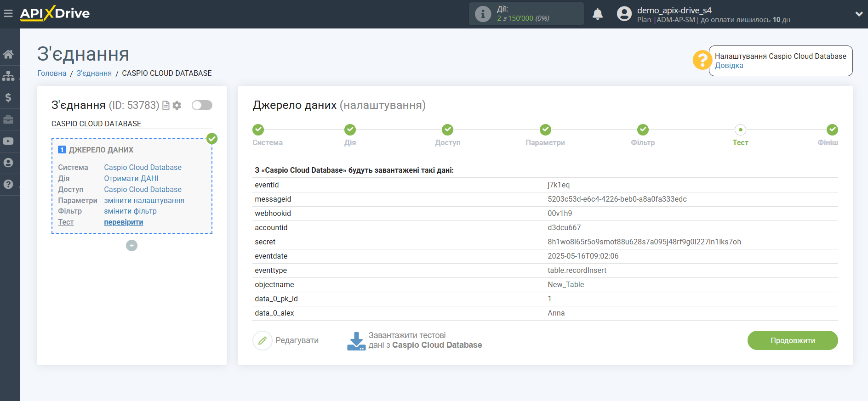Open the hamburger menu
Viewport: 868px width, 401px height.
click(8, 14)
